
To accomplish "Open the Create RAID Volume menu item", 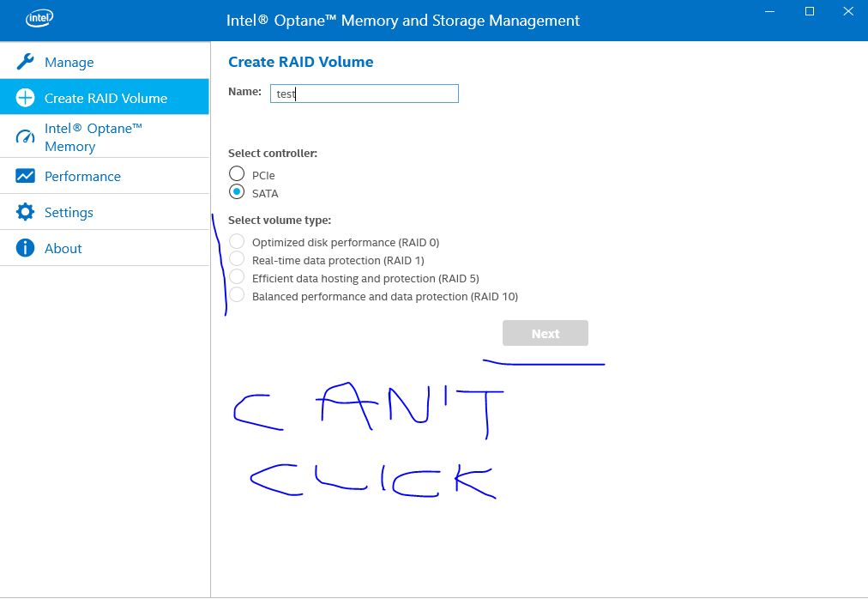I will [x=105, y=97].
